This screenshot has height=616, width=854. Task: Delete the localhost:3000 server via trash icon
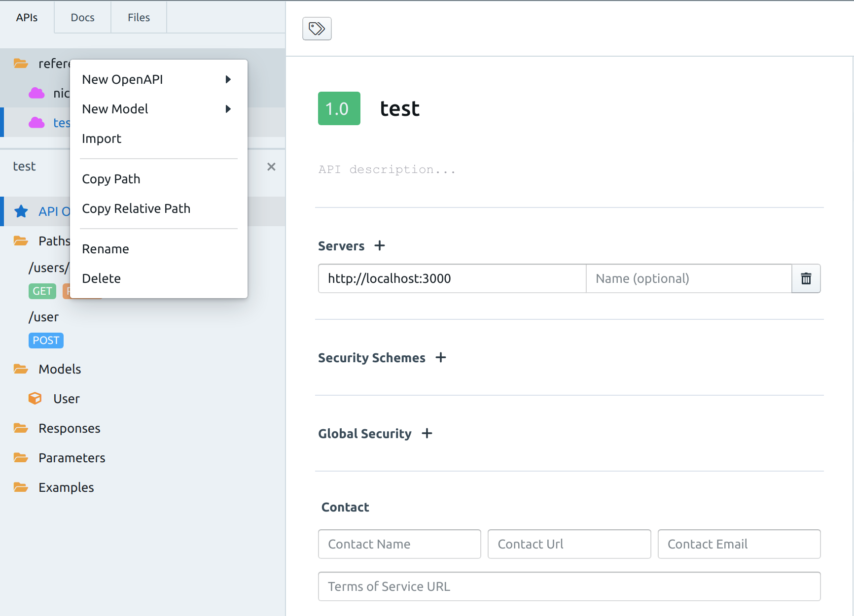click(x=806, y=278)
